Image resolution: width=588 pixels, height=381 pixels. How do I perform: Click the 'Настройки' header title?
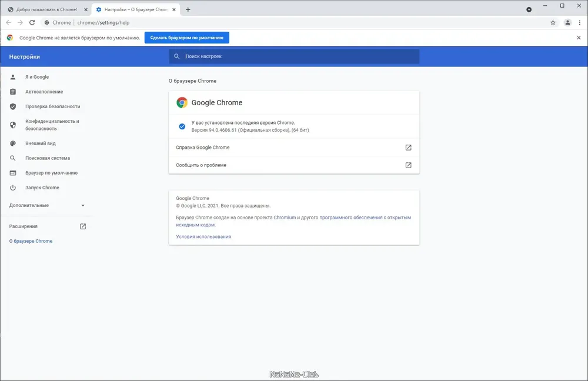click(24, 56)
